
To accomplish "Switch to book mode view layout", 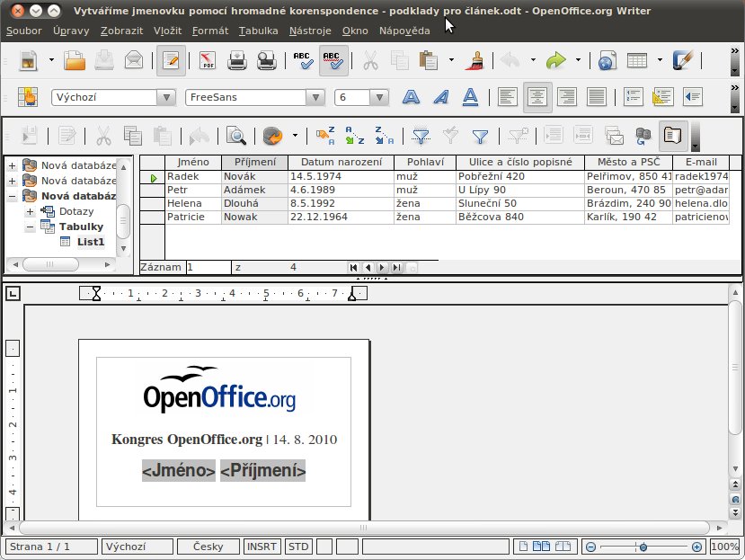I will 563,547.
